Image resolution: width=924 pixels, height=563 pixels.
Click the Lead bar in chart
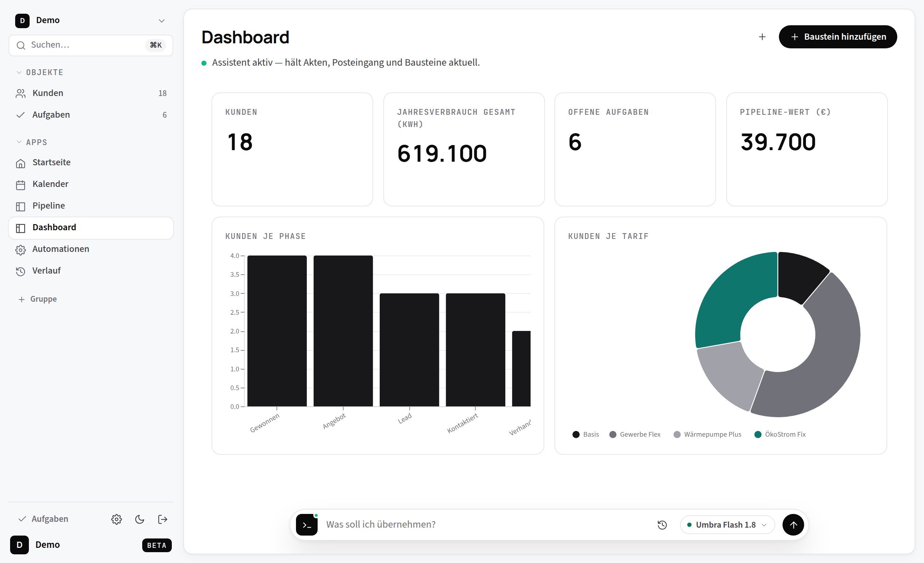pos(409,350)
